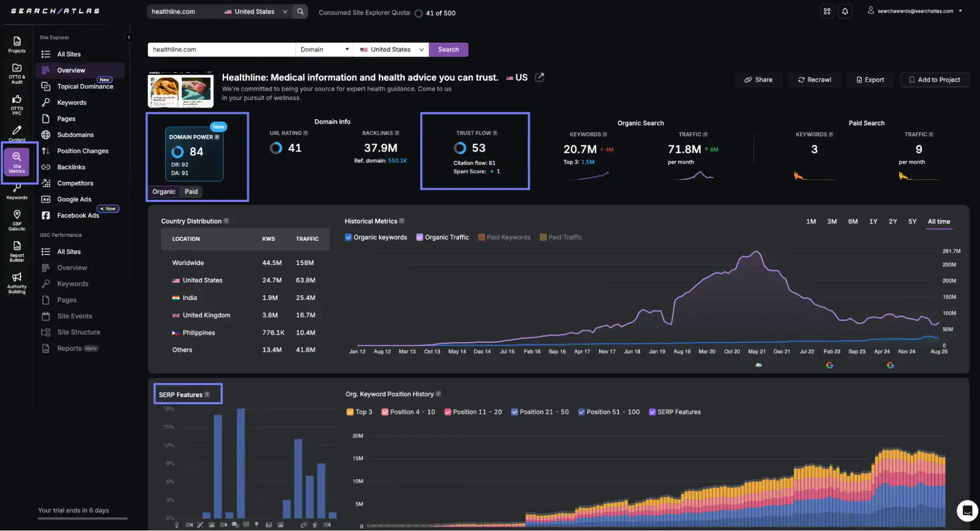Open the chat support bubble
The height and width of the screenshot is (531, 980).
967,510
